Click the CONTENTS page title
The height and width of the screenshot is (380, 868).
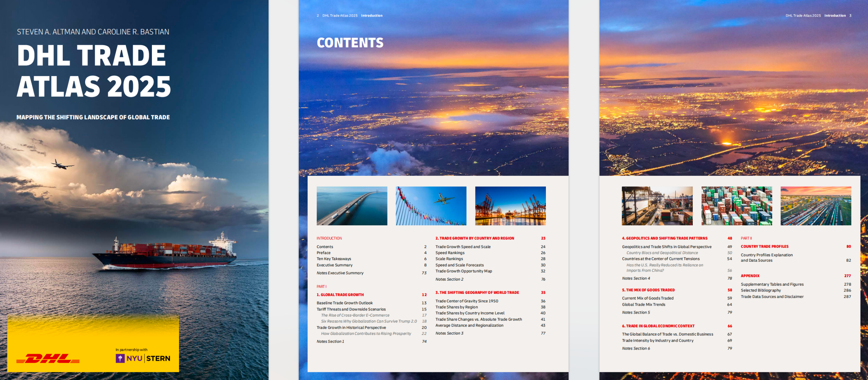[350, 43]
